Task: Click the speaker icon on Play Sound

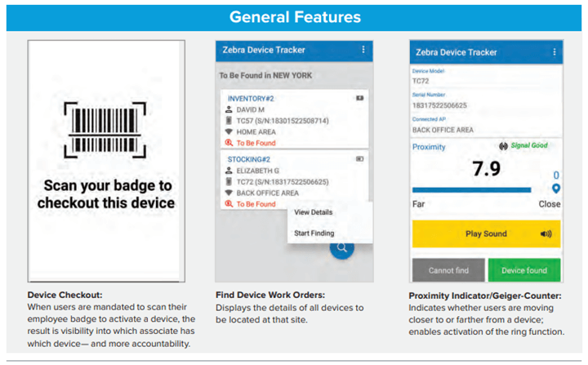Action: (x=546, y=234)
